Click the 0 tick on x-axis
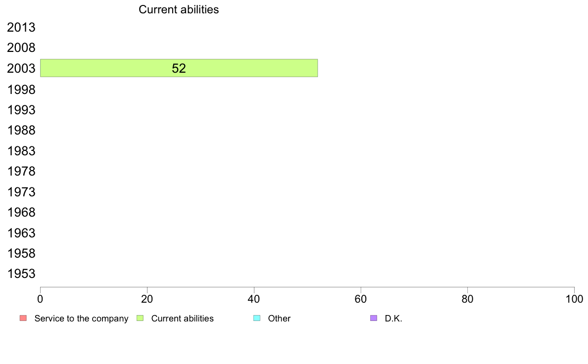 (40, 299)
